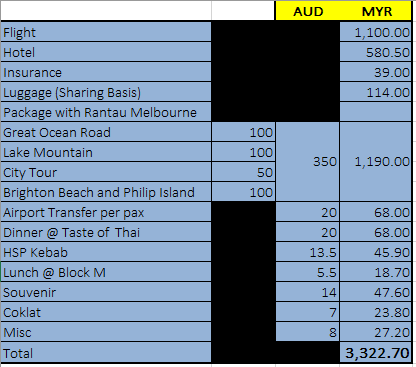The height and width of the screenshot is (367, 416).
Task: Select the 68.00 for Airport Transfer
Action: pyautogui.click(x=376, y=212)
